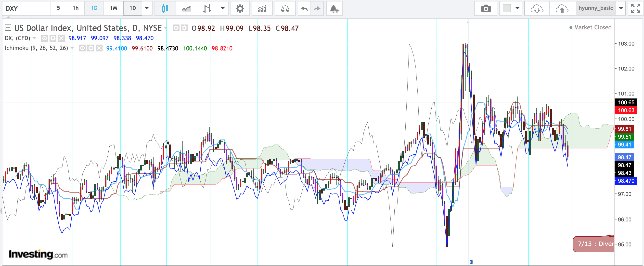Select the 1h timeframe tab

point(76,8)
